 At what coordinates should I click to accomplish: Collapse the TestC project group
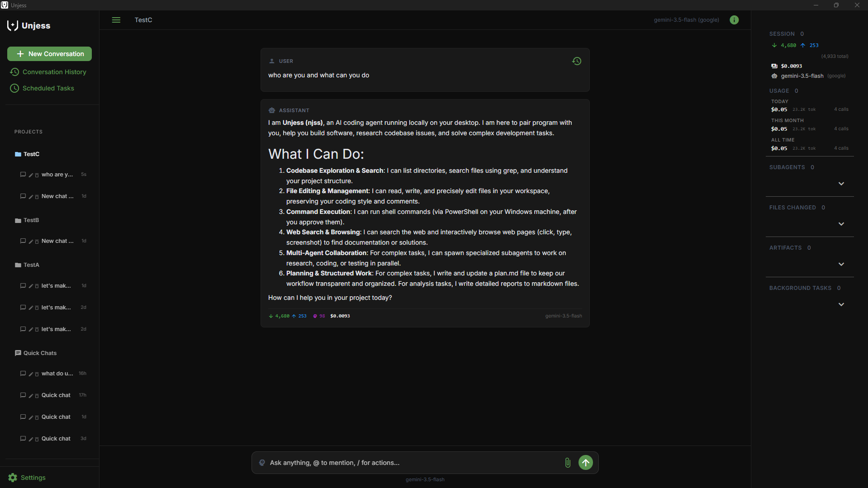click(x=31, y=154)
